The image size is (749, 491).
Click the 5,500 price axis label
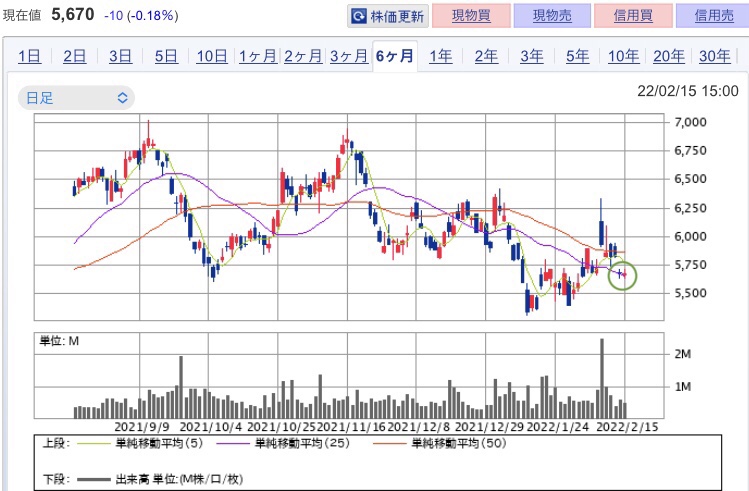(x=690, y=293)
